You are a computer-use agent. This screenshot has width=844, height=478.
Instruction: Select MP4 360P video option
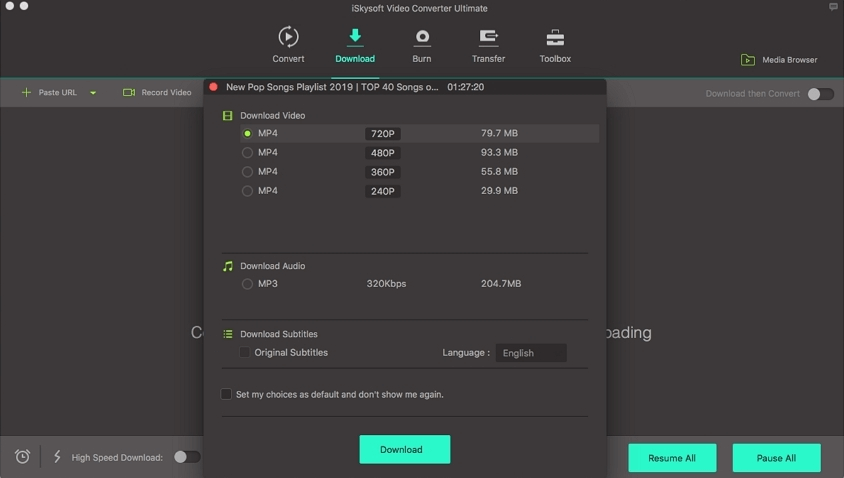click(x=247, y=172)
